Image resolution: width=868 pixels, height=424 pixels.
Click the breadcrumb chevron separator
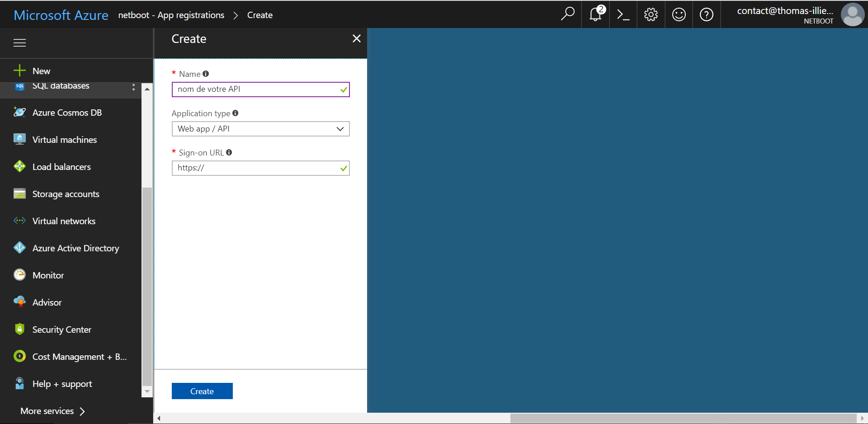[x=236, y=15]
